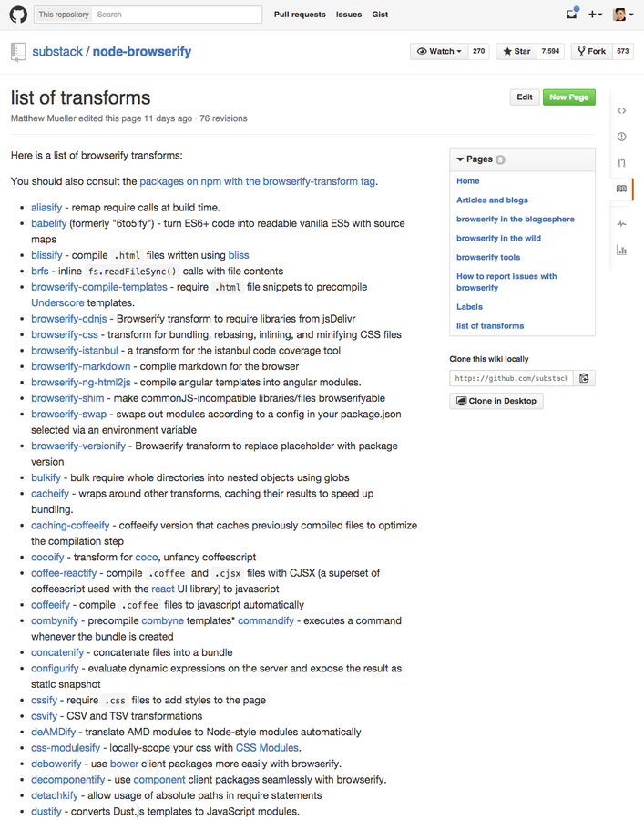644x820 pixels.
Task: Open the browserify-compile-templates link
Action: [98, 287]
